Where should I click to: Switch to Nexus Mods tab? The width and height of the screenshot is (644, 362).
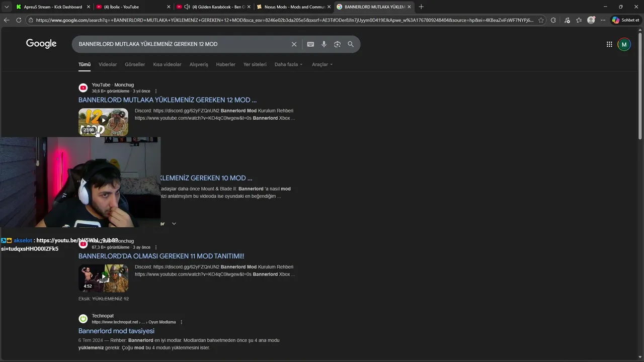(294, 7)
